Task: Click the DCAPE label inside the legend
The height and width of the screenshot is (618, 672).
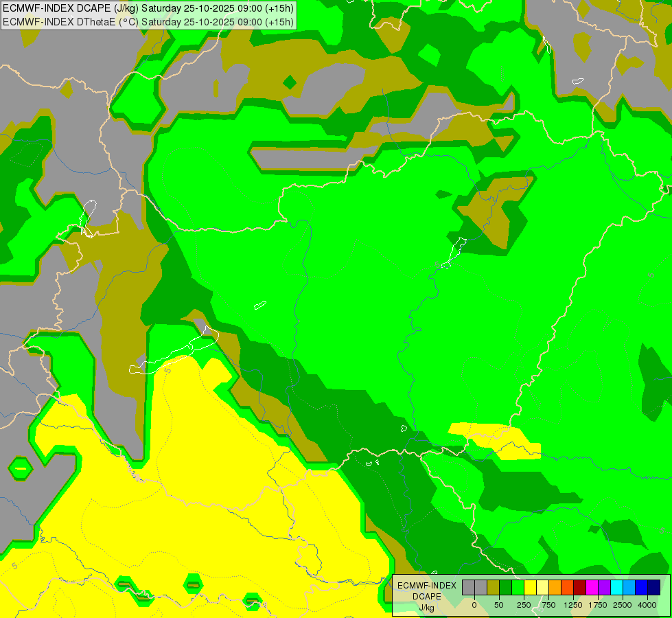Action: click(427, 597)
